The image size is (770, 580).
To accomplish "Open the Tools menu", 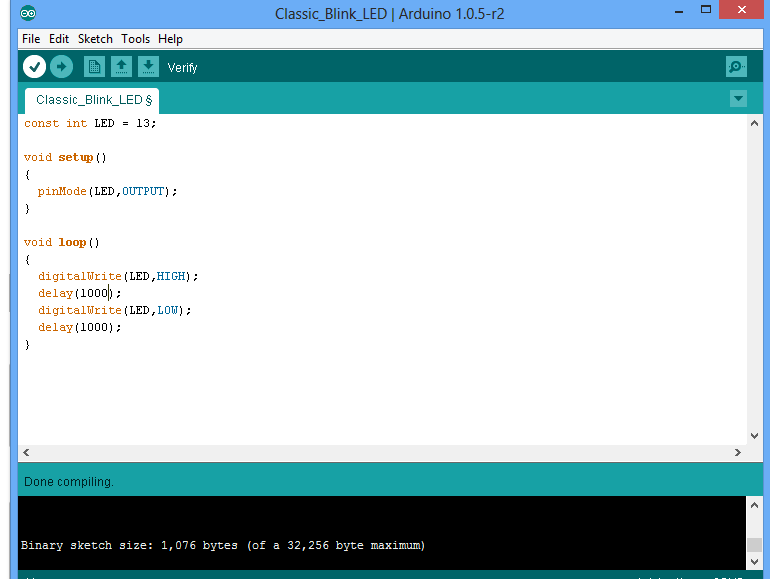I will (x=135, y=39).
